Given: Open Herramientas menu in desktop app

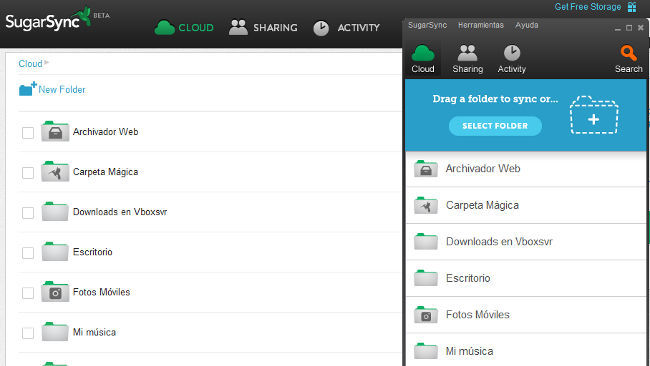Looking at the screenshot, I should coord(481,25).
